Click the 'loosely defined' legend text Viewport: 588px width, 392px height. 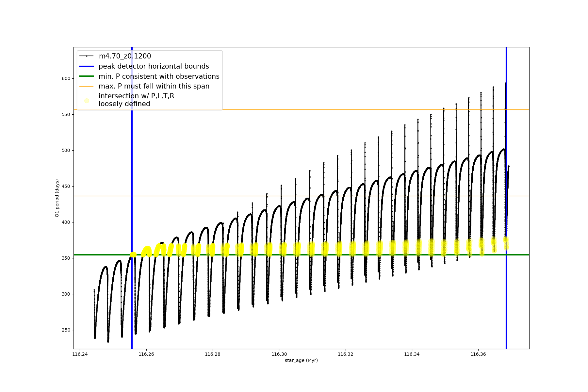[124, 104]
